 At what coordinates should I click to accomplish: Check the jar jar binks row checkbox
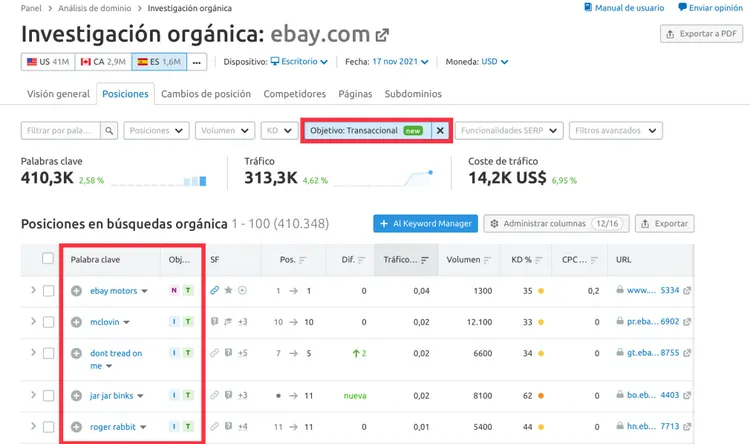(x=48, y=396)
